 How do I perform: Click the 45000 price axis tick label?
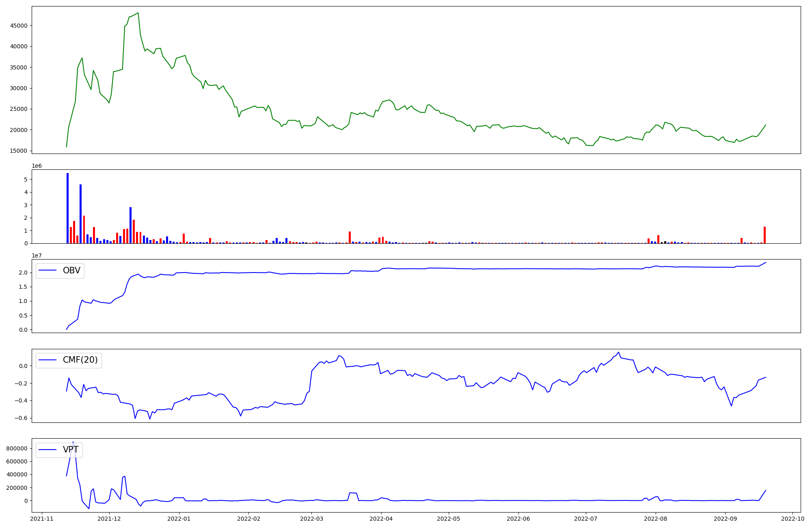(x=19, y=26)
